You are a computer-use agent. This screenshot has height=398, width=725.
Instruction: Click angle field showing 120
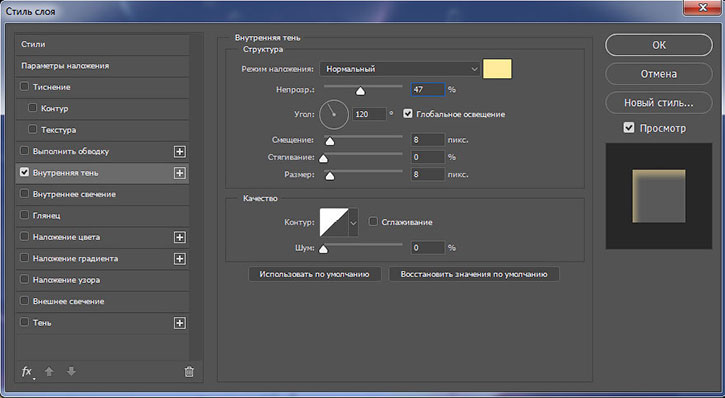coord(369,114)
